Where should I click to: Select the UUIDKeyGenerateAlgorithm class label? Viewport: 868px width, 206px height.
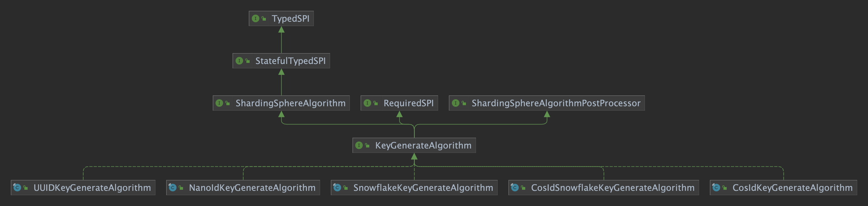(92, 188)
